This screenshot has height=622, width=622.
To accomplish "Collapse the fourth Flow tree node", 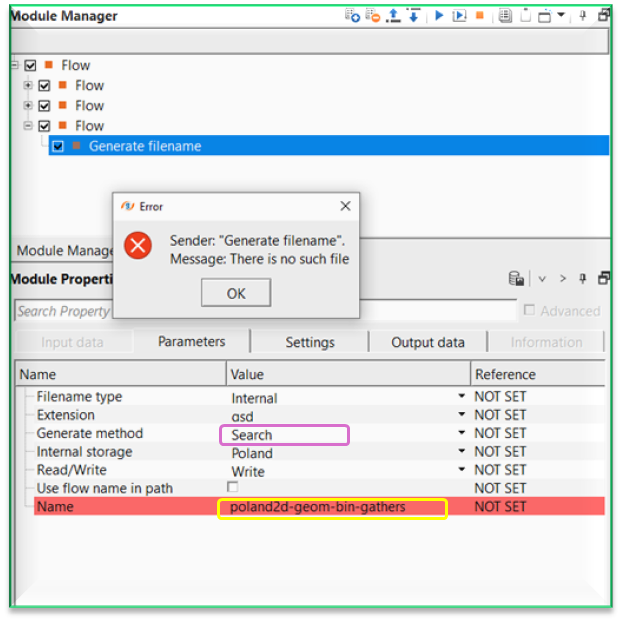I will tap(28, 126).
